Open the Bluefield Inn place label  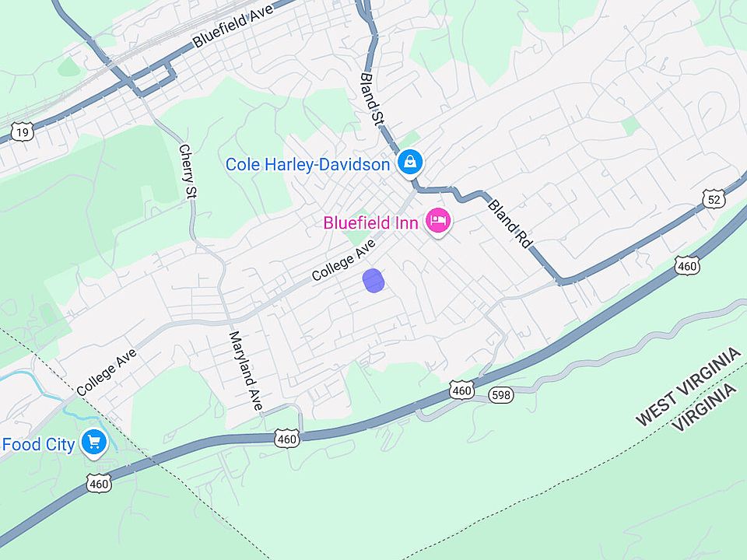pyautogui.click(x=370, y=223)
